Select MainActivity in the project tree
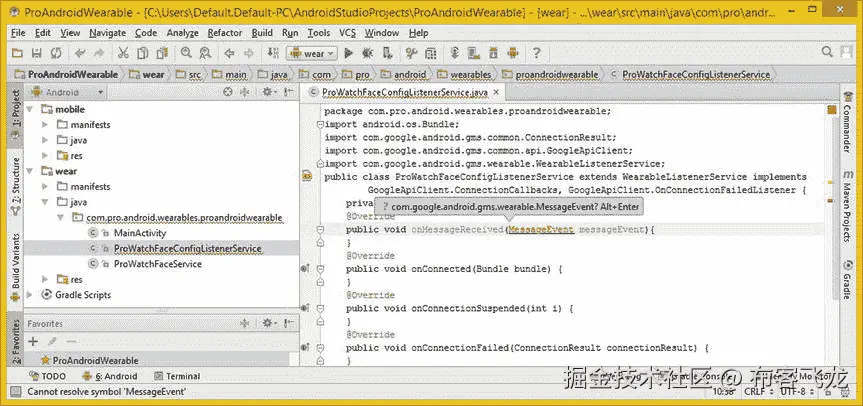The height and width of the screenshot is (406, 863). [140, 233]
